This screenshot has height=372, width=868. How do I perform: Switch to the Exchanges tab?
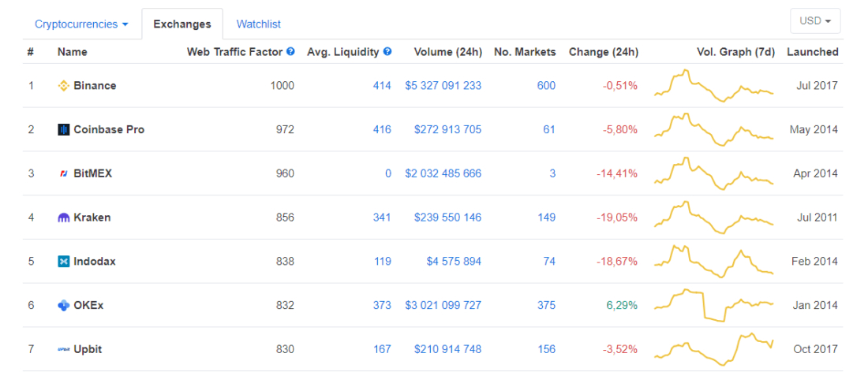[x=182, y=24]
